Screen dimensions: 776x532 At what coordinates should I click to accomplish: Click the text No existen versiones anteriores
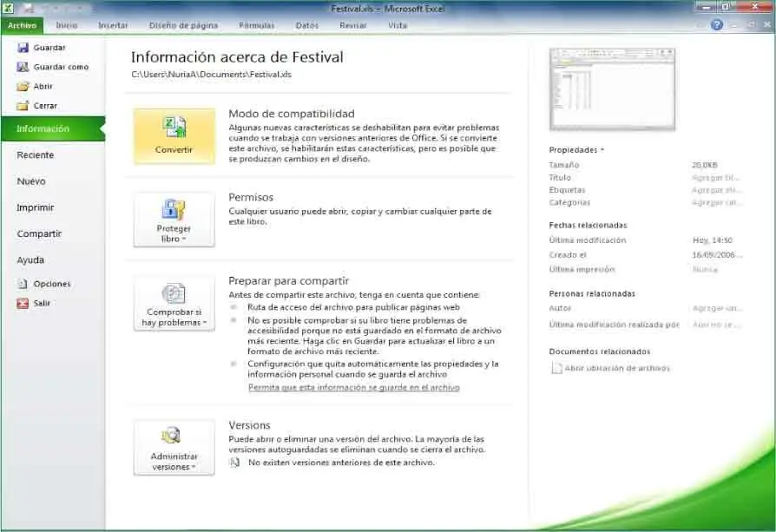point(341,463)
